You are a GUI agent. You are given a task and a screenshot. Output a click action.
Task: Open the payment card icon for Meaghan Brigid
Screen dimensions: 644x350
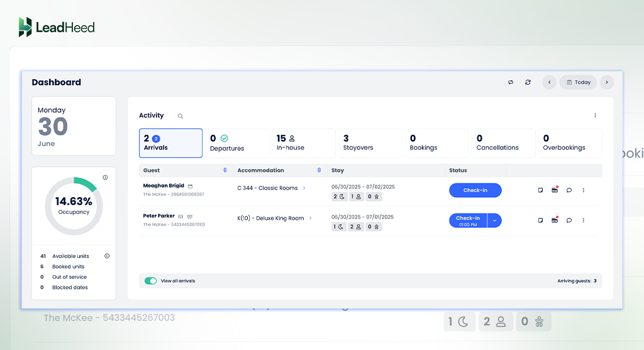tap(555, 190)
